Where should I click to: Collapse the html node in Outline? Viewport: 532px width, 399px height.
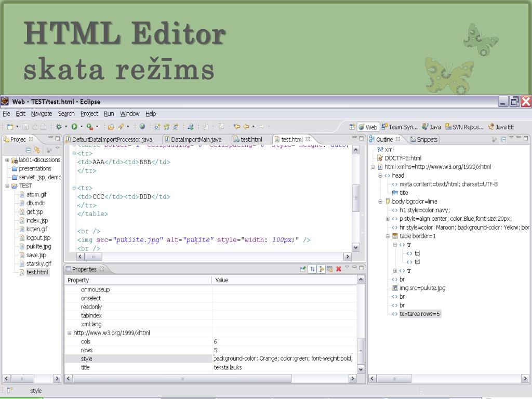point(373,167)
